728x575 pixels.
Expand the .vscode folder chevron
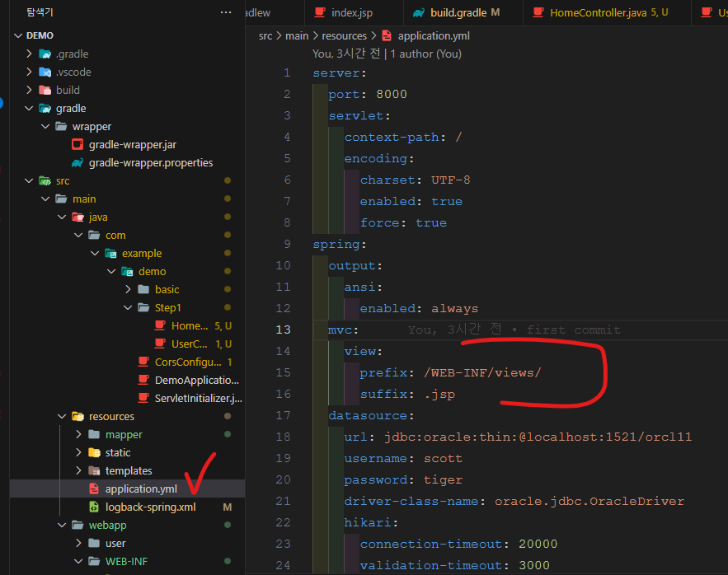(29, 72)
